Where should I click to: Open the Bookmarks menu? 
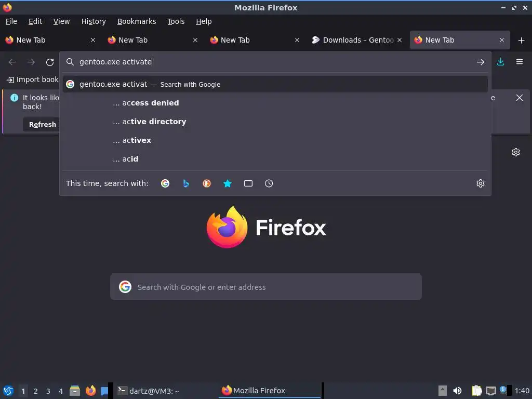pyautogui.click(x=137, y=21)
